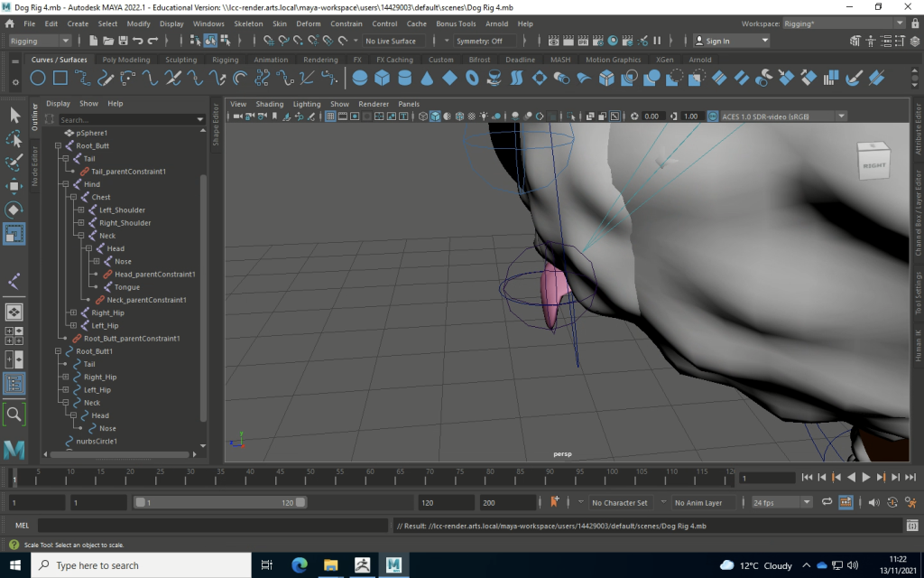
Task: Open the Rigging menu set dropdown
Action: [40, 41]
